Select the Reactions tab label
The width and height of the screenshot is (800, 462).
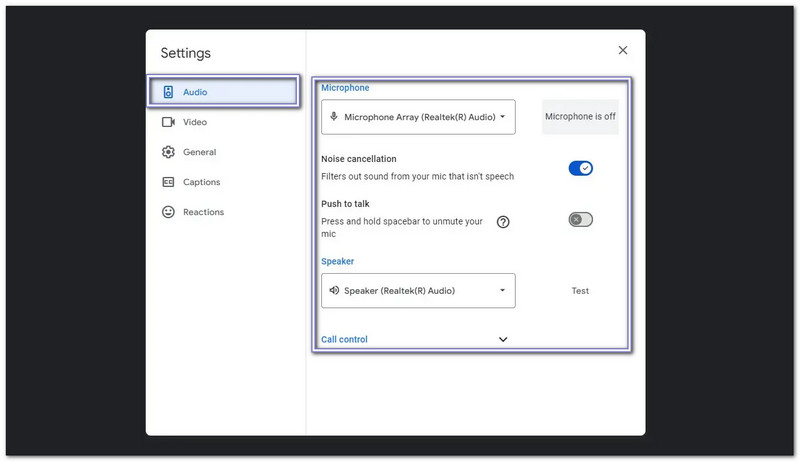pos(203,212)
